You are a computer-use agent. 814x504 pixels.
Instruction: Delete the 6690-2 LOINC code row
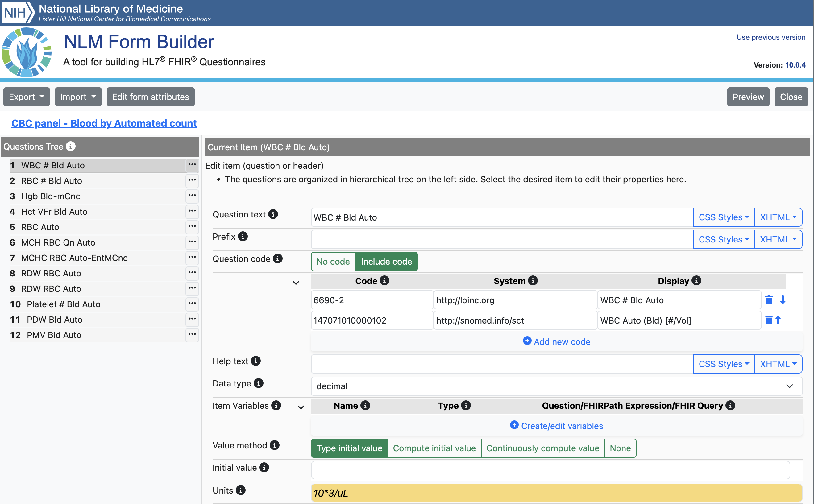769,300
